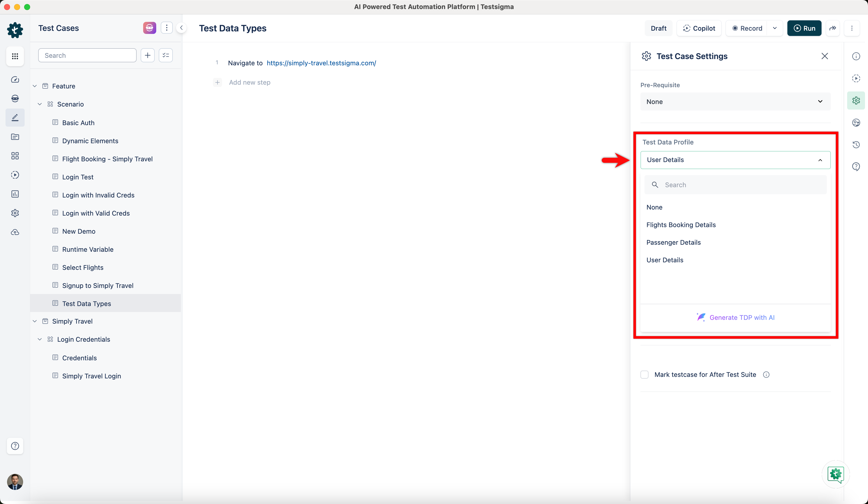
Task: Open the top-right kebab more options menu
Action: pyautogui.click(x=852, y=28)
